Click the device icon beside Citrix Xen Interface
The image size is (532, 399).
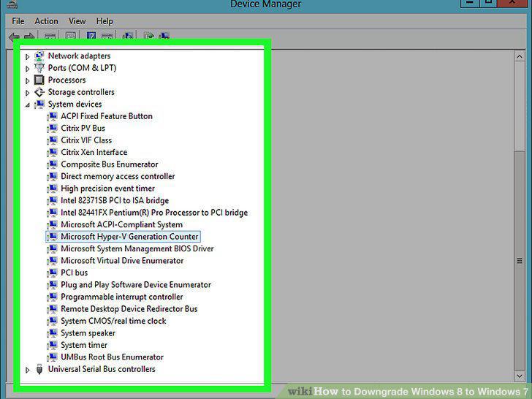click(x=53, y=152)
